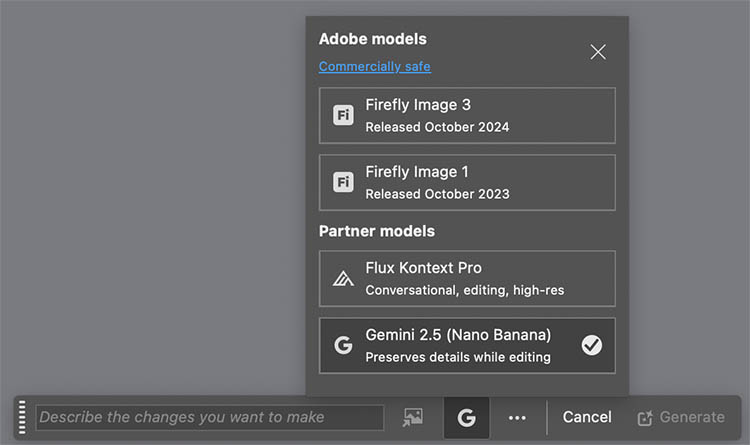Screen dimensions: 750x445
Task: Pick Flux Kontext Pro partner model
Action: coord(467,278)
